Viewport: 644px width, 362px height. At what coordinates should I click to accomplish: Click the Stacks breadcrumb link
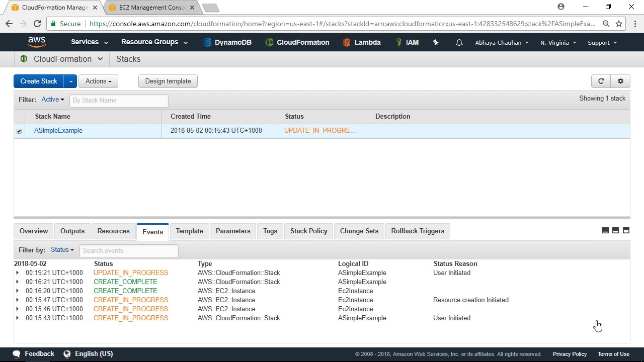[x=128, y=59]
